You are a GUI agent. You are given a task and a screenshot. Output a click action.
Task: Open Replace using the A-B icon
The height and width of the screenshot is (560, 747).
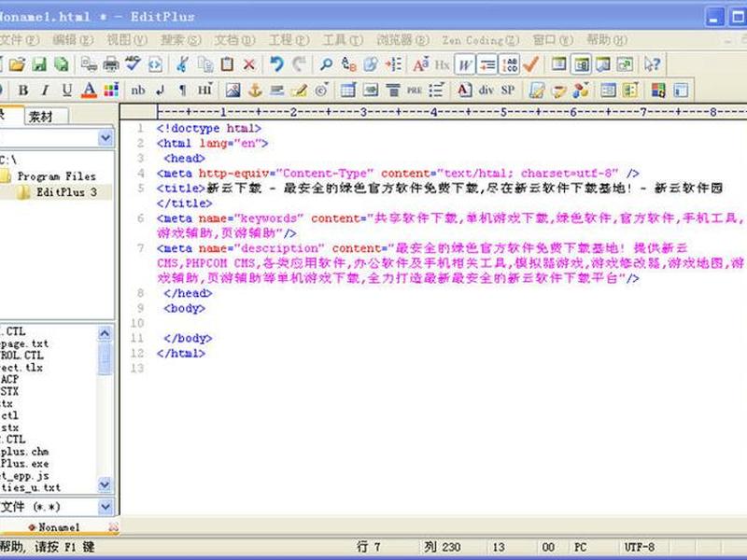pos(348,64)
